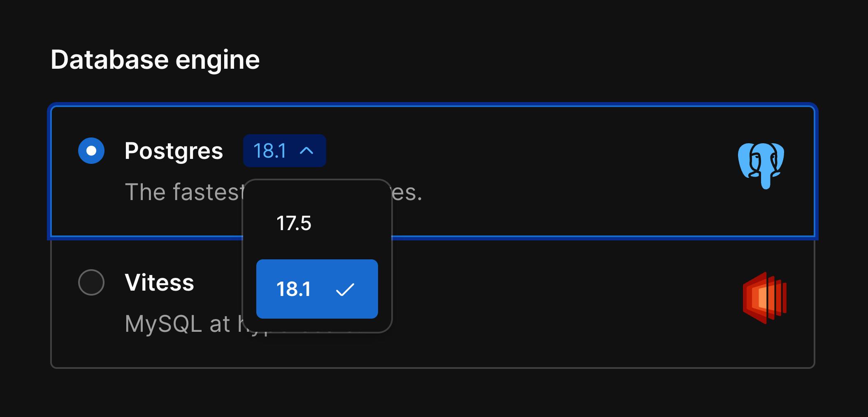The height and width of the screenshot is (417, 868).
Task: Click the highlighted blue 18.1 menu entry
Action: (x=317, y=289)
